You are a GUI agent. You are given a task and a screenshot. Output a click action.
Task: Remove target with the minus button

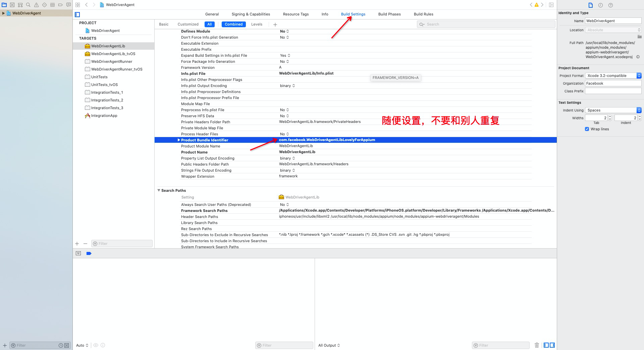[85, 244]
